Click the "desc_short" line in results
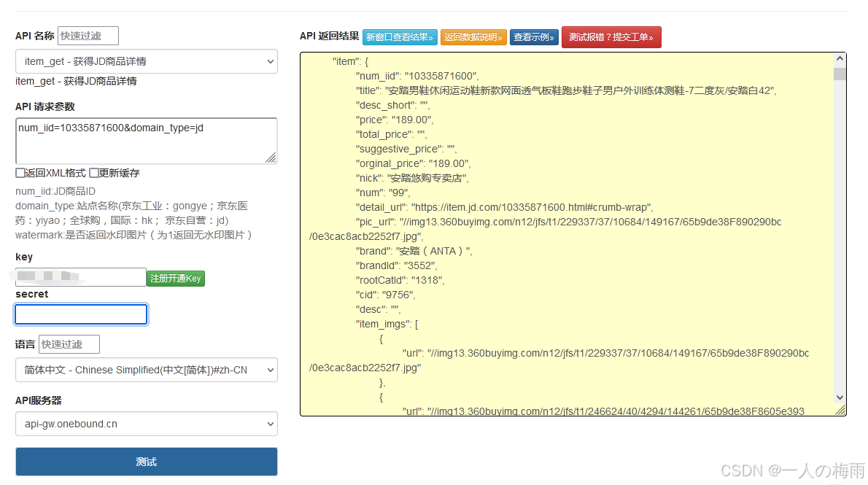This screenshot has height=485, width=868. coord(392,105)
